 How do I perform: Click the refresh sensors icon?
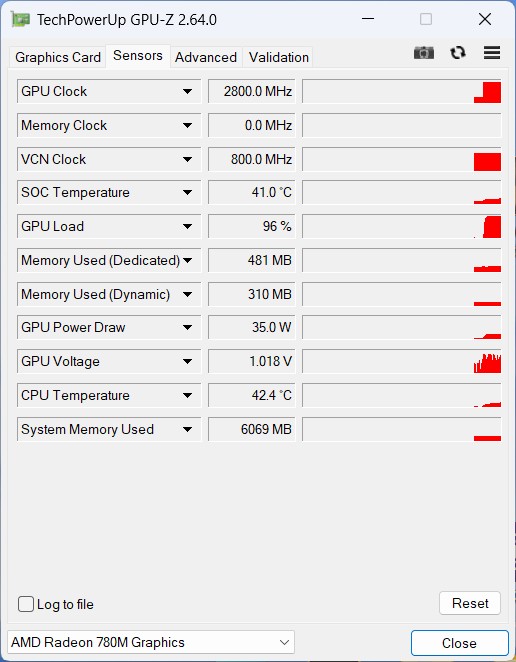tap(458, 53)
